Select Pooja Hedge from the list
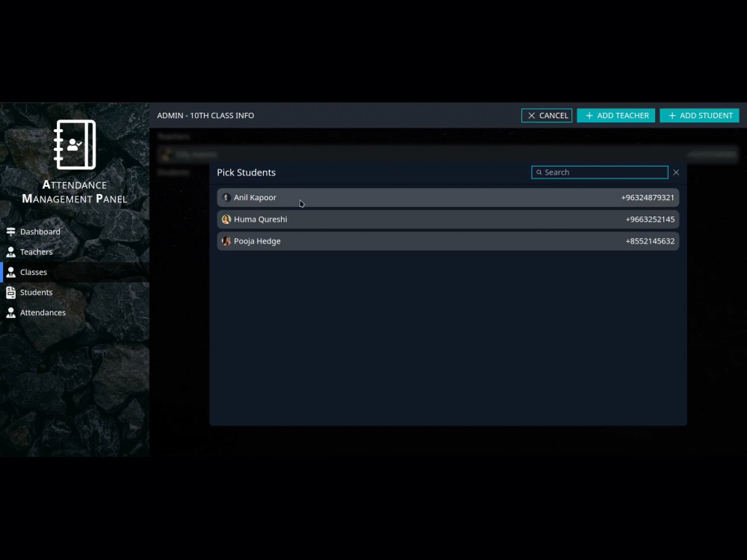Viewport: 747px width, 560px height. click(x=447, y=241)
